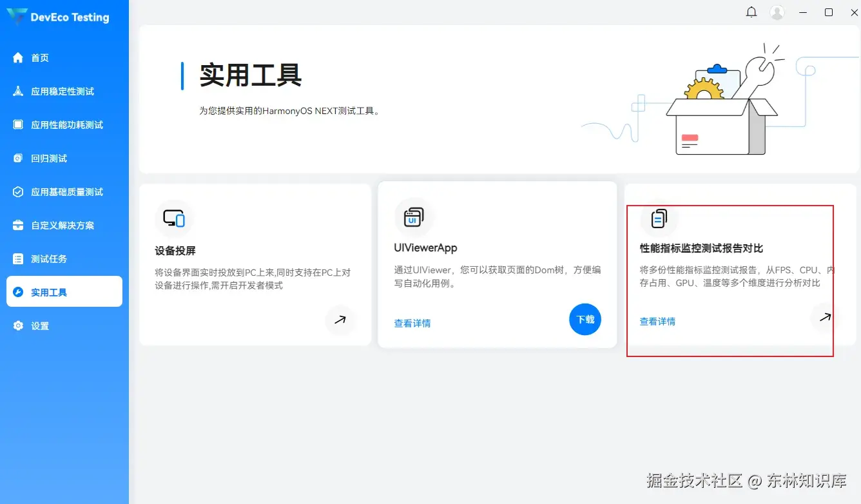The width and height of the screenshot is (861, 504).
Task: Click the briefcase icon beside 自定义解决方案
Action: (18, 226)
